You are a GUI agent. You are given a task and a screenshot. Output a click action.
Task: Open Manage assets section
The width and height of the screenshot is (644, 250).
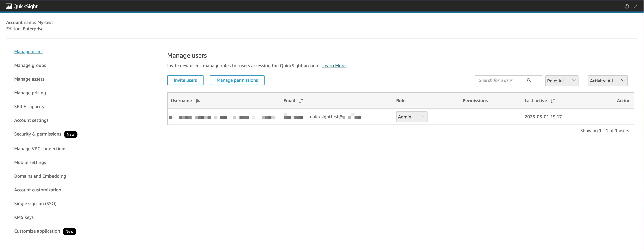pyautogui.click(x=29, y=79)
